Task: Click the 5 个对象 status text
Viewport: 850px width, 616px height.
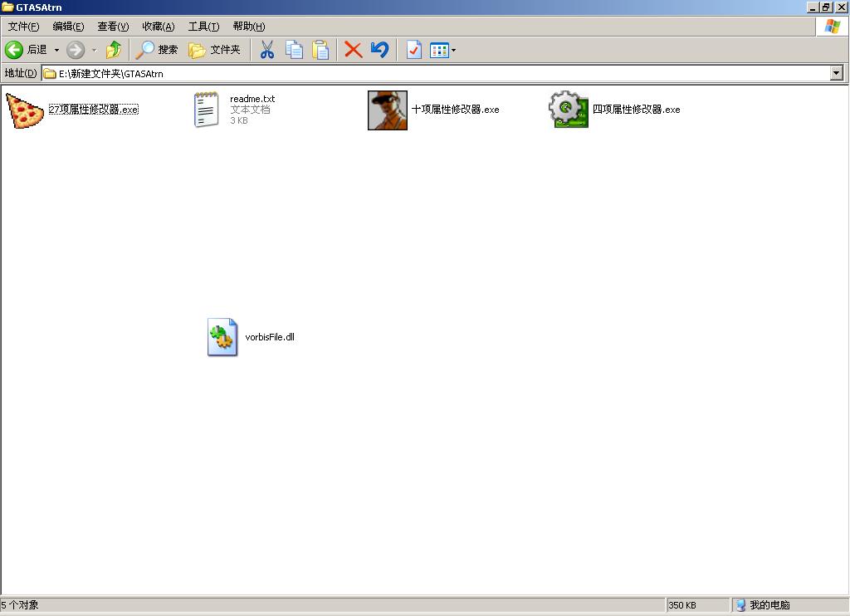Action: click(x=20, y=604)
